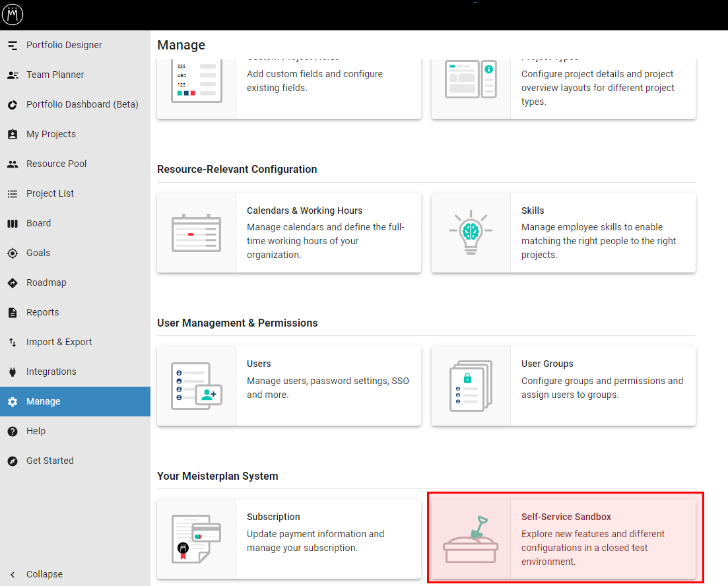The height and width of the screenshot is (586, 728).
Task: Click 'Explore new features' sandbox description
Action: [593, 548]
